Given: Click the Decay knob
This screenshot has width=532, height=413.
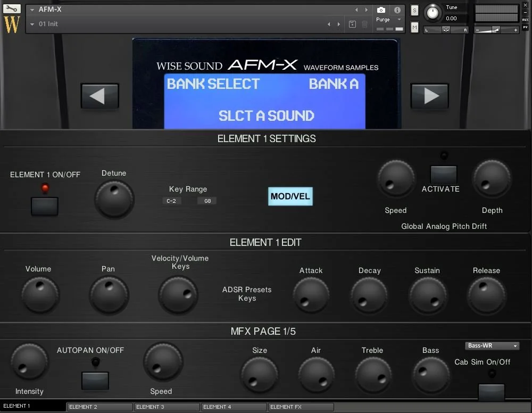Looking at the screenshot, I should coord(369,295).
